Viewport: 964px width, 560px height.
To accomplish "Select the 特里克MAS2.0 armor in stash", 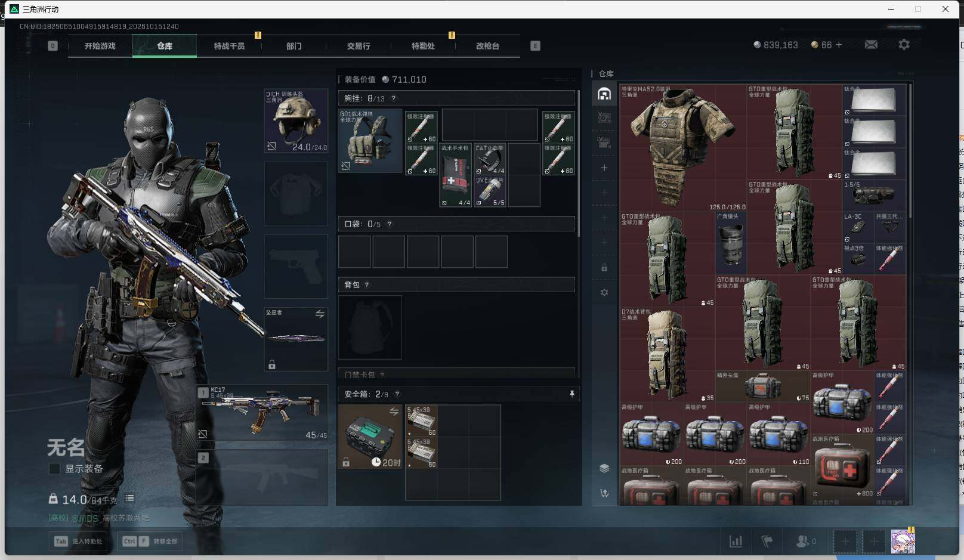I will pyautogui.click(x=683, y=148).
